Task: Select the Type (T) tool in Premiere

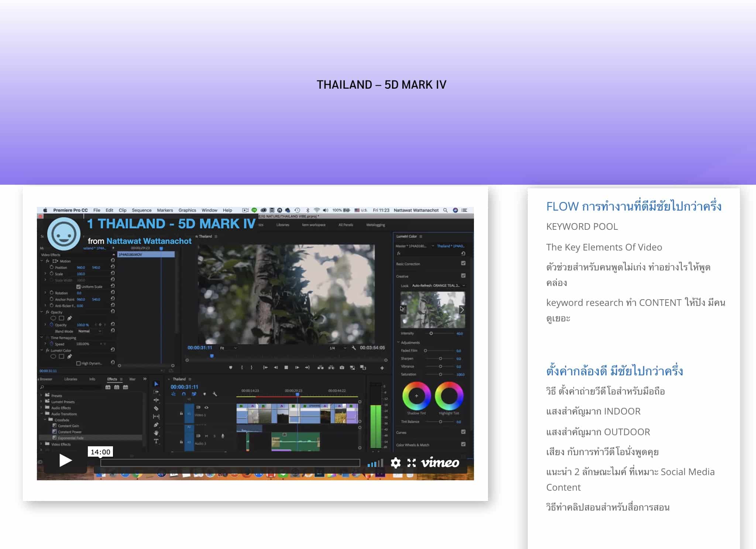Action: [x=156, y=441]
